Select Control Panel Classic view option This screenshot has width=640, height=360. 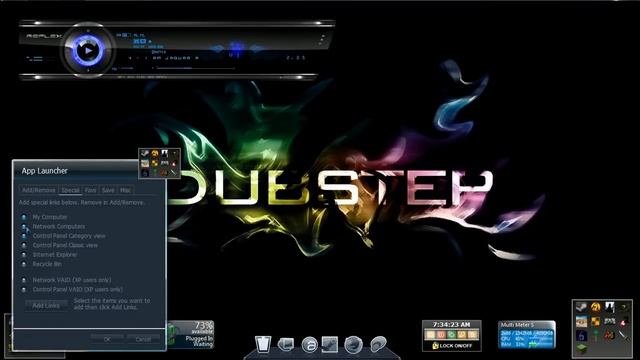(x=24, y=245)
